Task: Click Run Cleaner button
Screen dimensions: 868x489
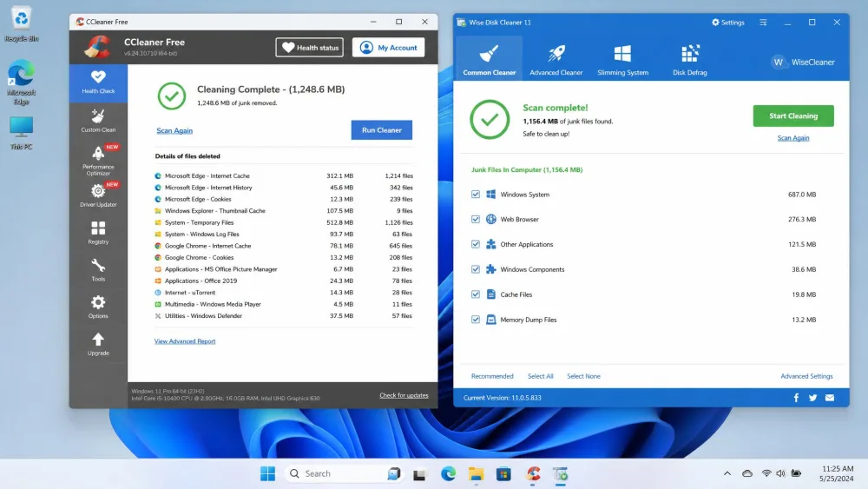Action: pos(381,130)
